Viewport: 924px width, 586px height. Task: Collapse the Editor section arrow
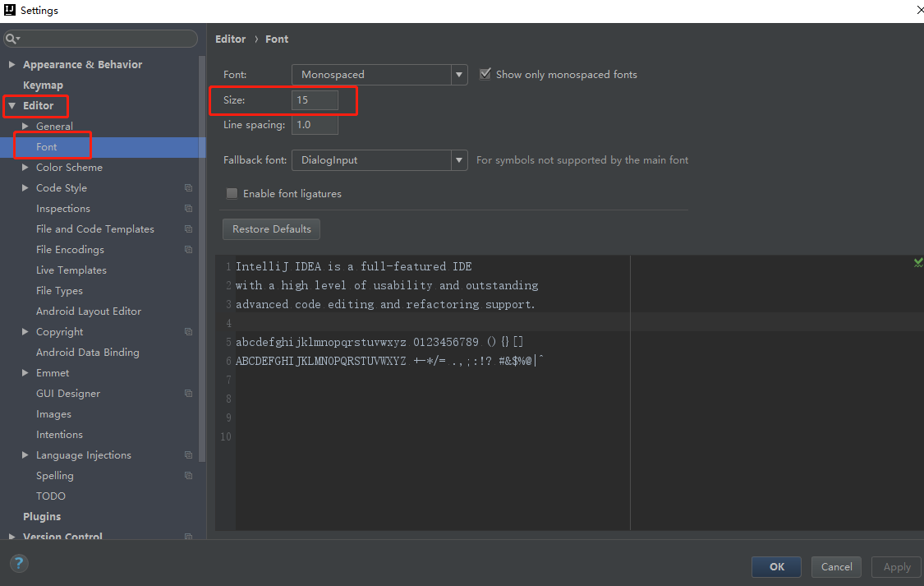click(x=11, y=105)
